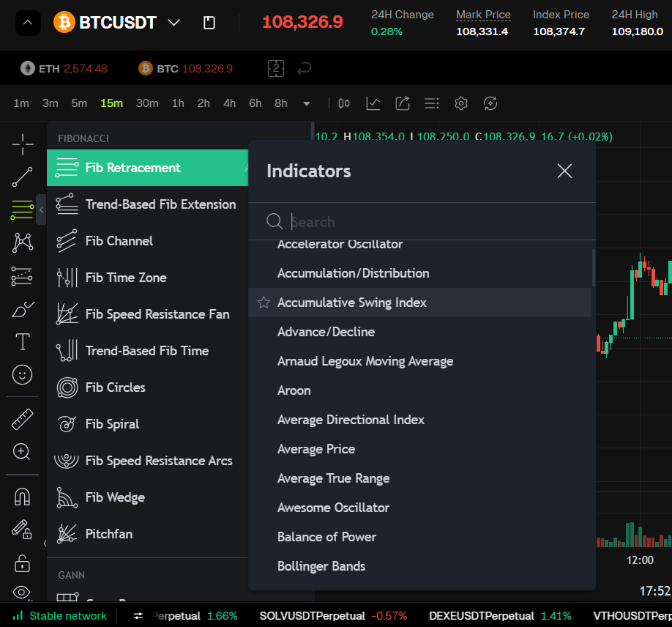The height and width of the screenshot is (627, 672).
Task: Select the 15m timeframe
Action: (111, 103)
